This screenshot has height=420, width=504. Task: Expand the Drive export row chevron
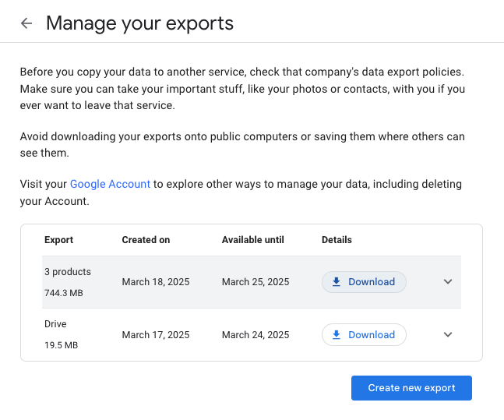[x=448, y=335]
